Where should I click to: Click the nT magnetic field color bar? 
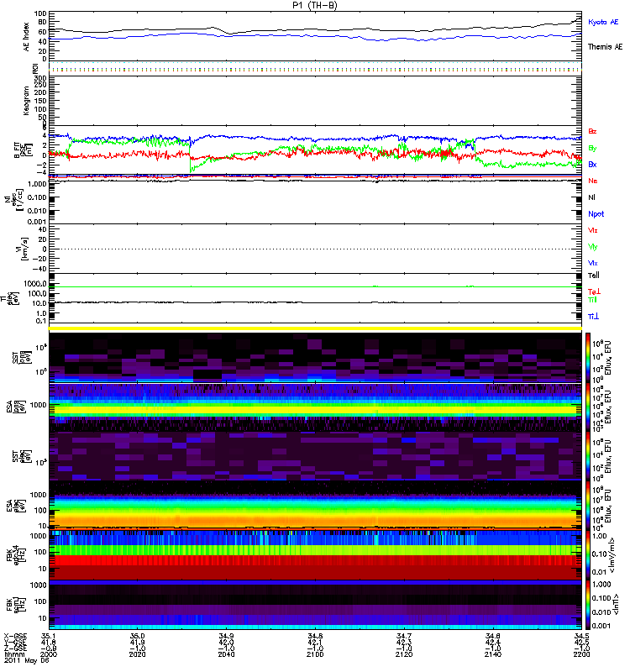click(588, 605)
